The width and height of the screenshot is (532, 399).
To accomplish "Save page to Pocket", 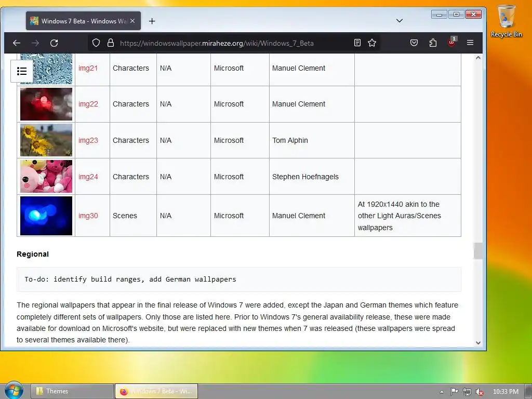I will click(414, 43).
